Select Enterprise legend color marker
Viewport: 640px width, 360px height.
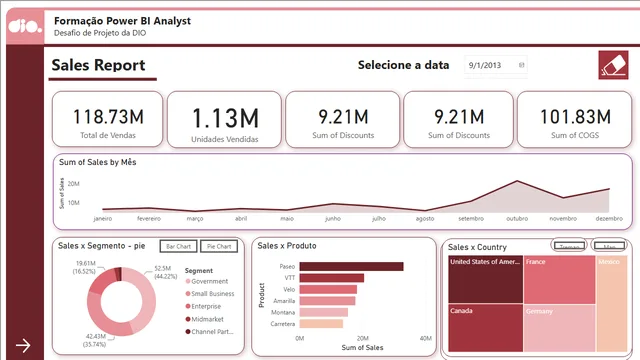point(188,306)
